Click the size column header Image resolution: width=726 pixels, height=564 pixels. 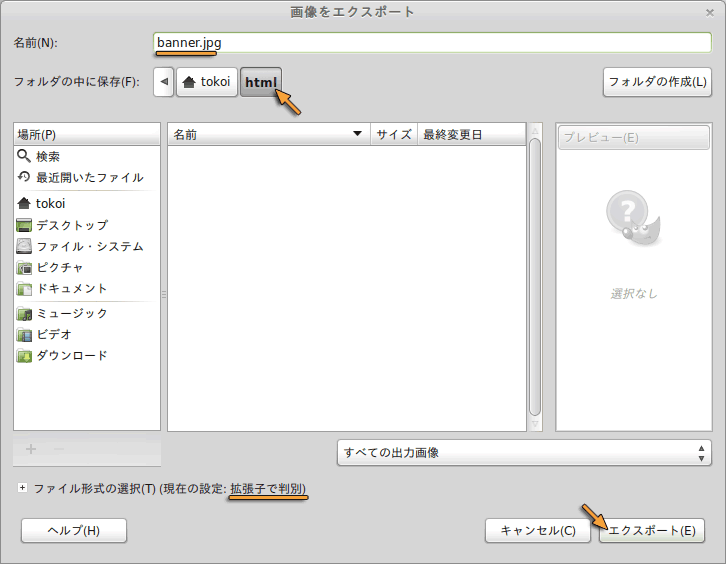[393, 134]
